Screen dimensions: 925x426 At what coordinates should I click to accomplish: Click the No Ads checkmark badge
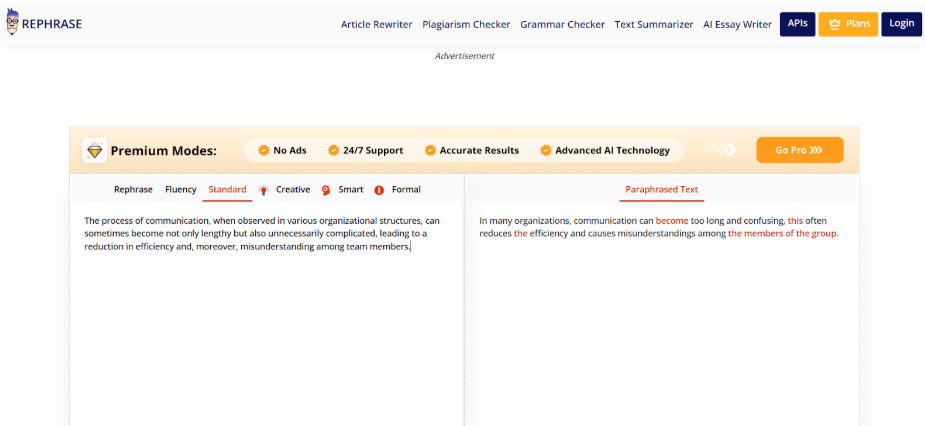[264, 151]
